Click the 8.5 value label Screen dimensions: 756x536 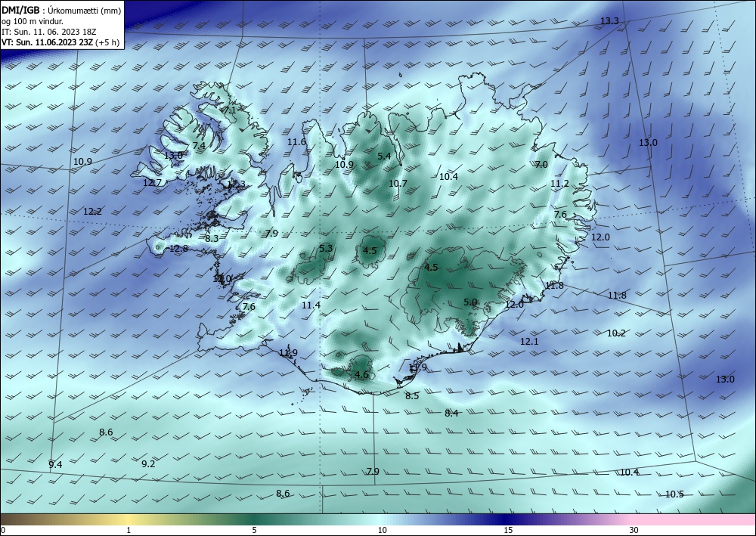tap(412, 395)
